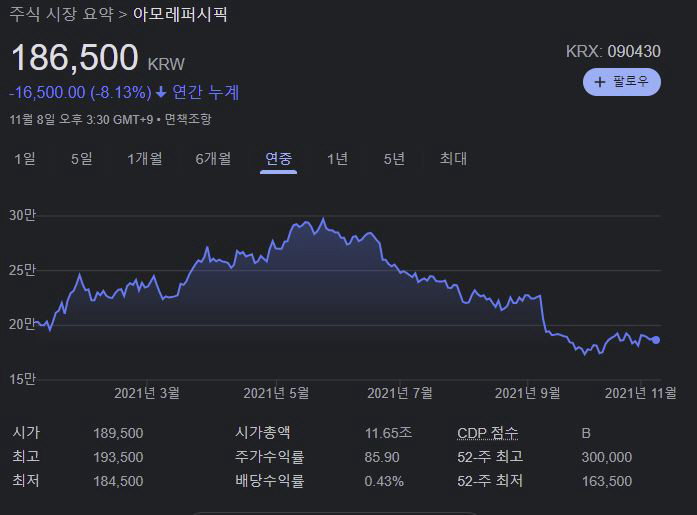Click the 시가 value 189,500
Image resolution: width=697 pixels, height=515 pixels.
click(118, 433)
